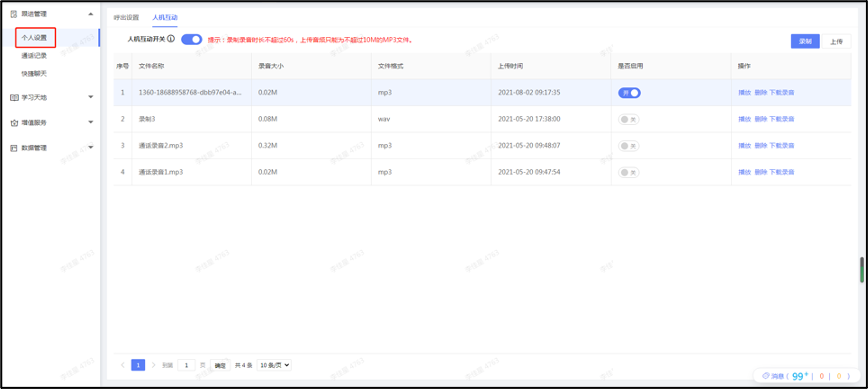The image size is (868, 389).
Task: Collapse the 跟进管理 menu arrow
Action: [91, 14]
